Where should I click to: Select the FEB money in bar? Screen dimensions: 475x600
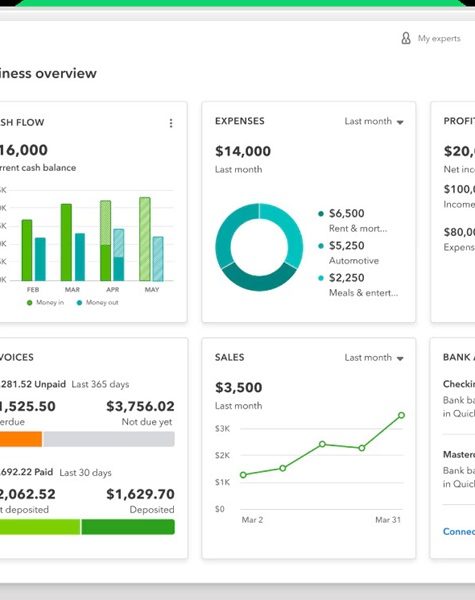click(27, 250)
